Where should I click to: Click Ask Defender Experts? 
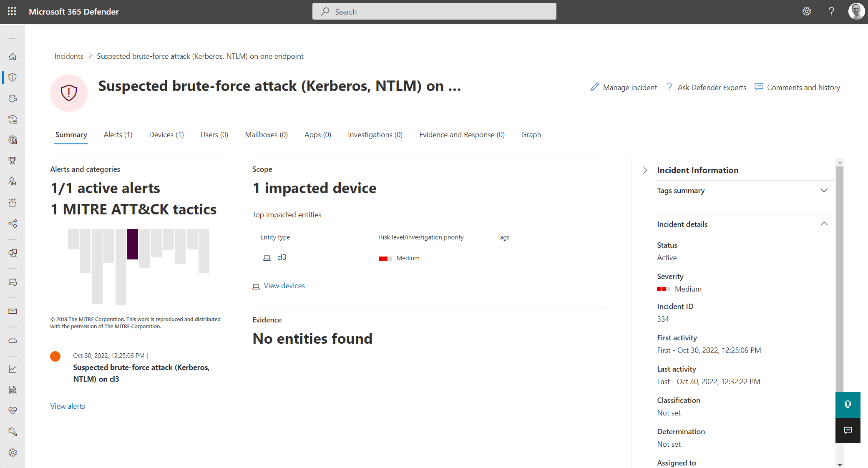coord(706,88)
